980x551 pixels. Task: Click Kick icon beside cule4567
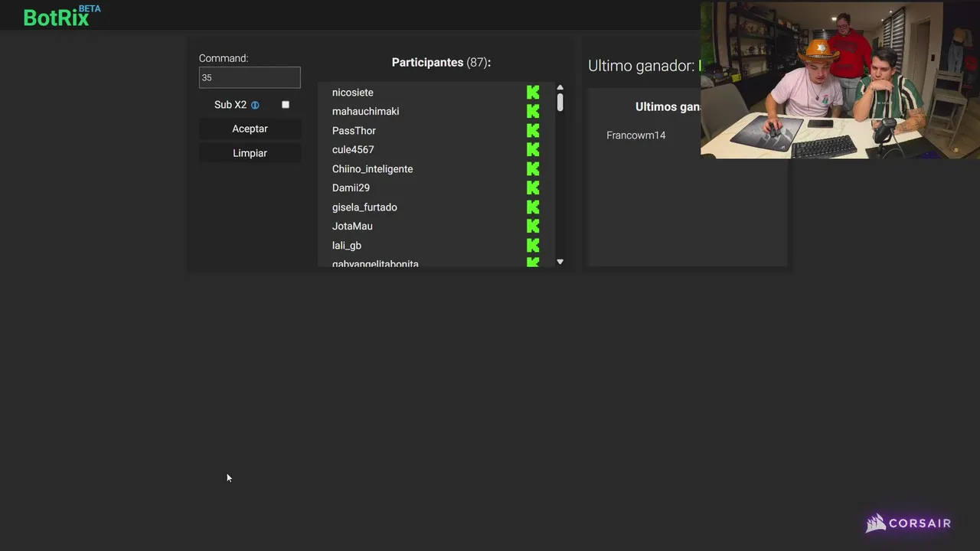[x=533, y=150]
